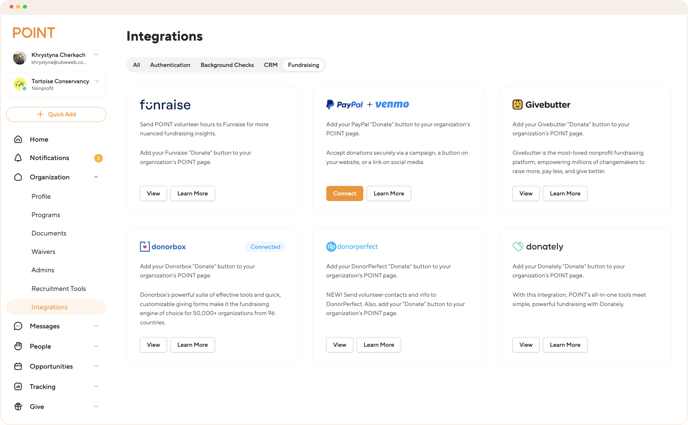Screen dimensions: 688x425
Task: Select Integrations in sidebar
Action: [x=56, y=307]
